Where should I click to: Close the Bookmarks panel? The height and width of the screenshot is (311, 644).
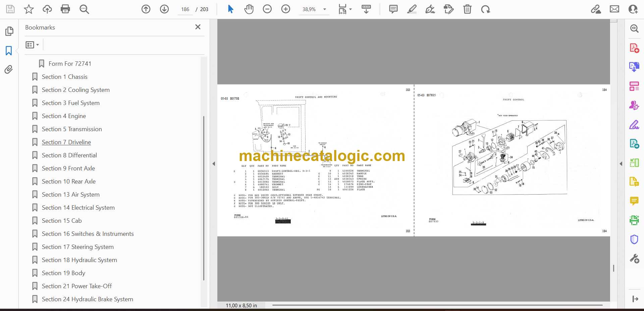point(198,27)
